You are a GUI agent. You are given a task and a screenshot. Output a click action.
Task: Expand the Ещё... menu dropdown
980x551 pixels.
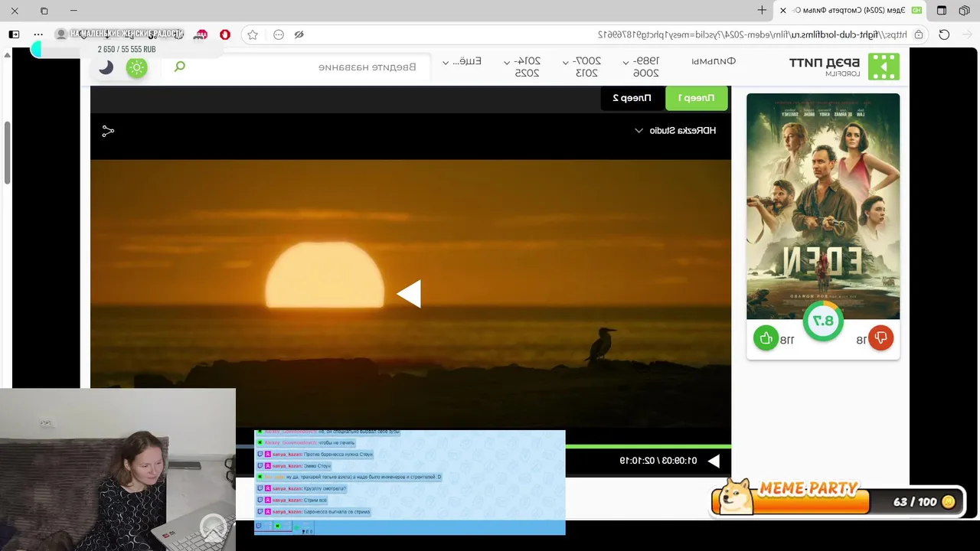point(462,61)
